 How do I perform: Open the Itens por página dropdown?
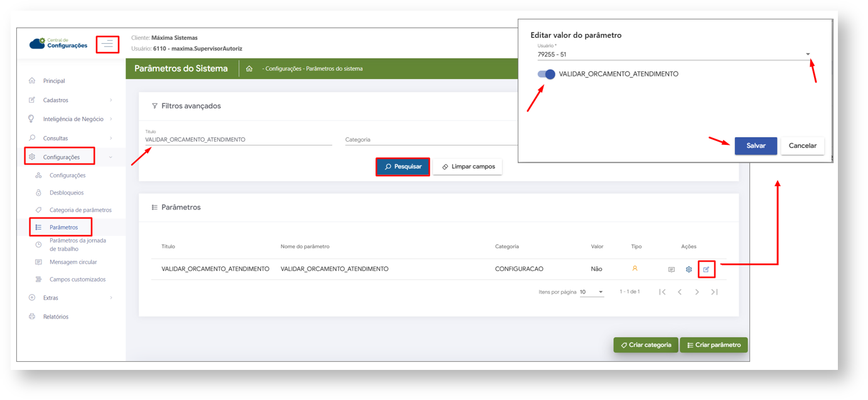[592, 292]
